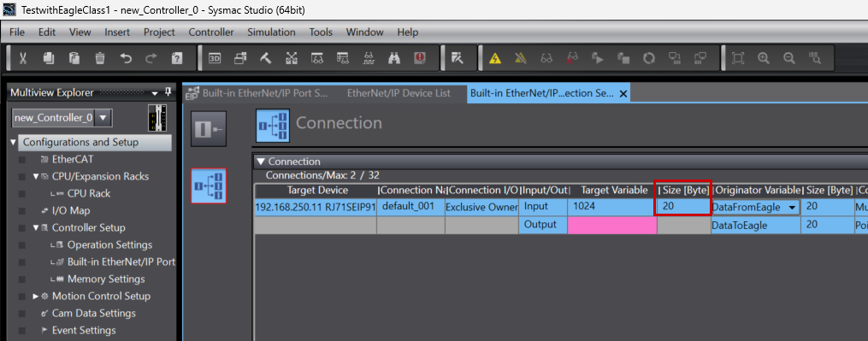Viewport: 868px width, 341px height.
Task: Select Cam Data Settings tree item
Action: point(93,314)
